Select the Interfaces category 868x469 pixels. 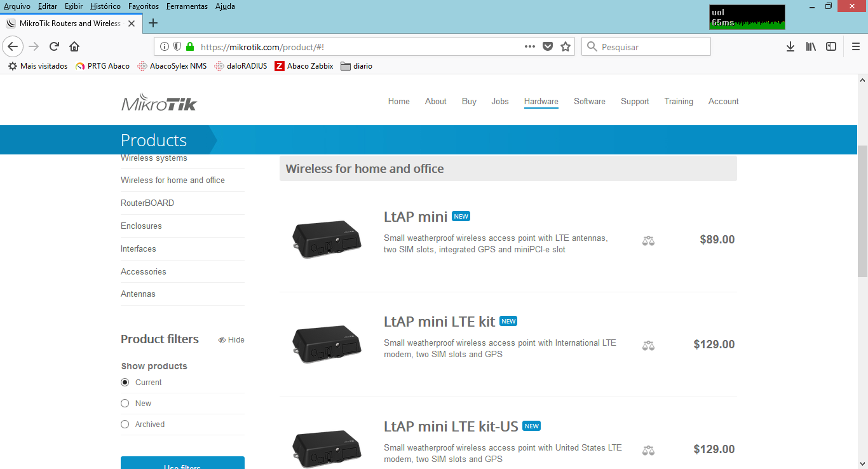pos(139,249)
